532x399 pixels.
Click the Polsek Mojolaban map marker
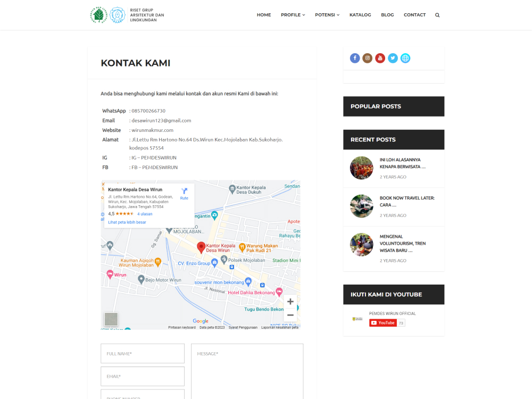click(224, 260)
